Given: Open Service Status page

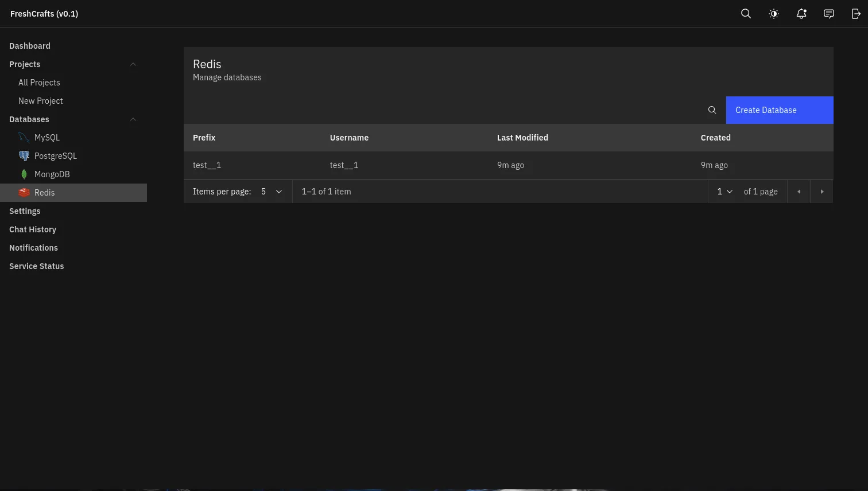Looking at the screenshot, I should click(x=37, y=266).
